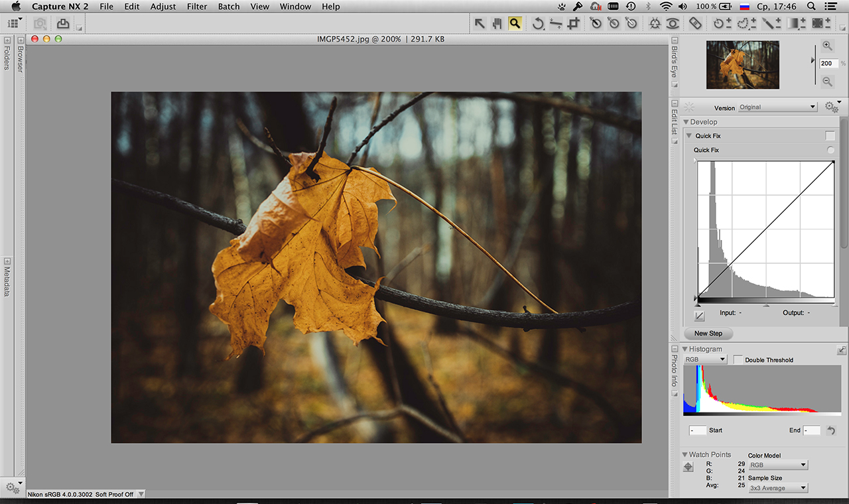This screenshot has height=504, width=849.
Task: Open the Version dropdown
Action: pos(777,107)
